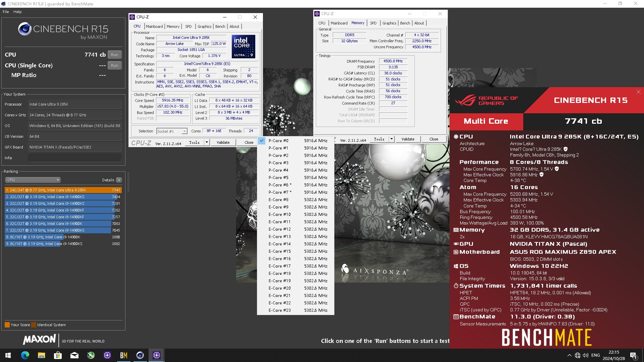This screenshot has width=644, height=362.
Task: Open Tools dropdown arrow in Memory CPU-Z
Action: [x=391, y=139]
